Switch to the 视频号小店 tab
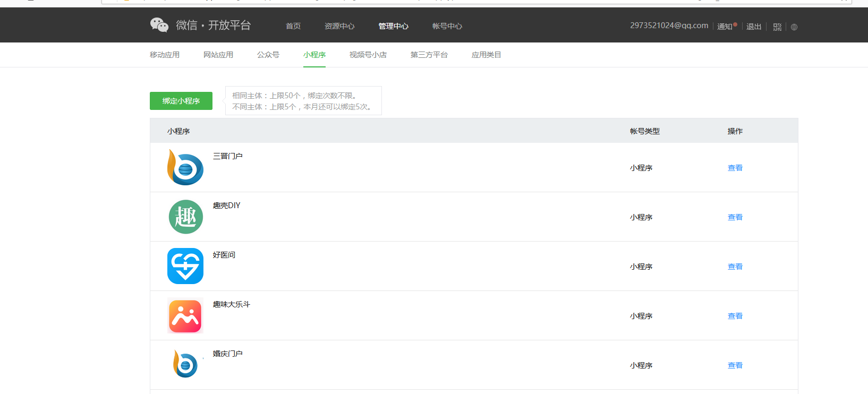Image resolution: width=868 pixels, height=394 pixels. tap(368, 55)
